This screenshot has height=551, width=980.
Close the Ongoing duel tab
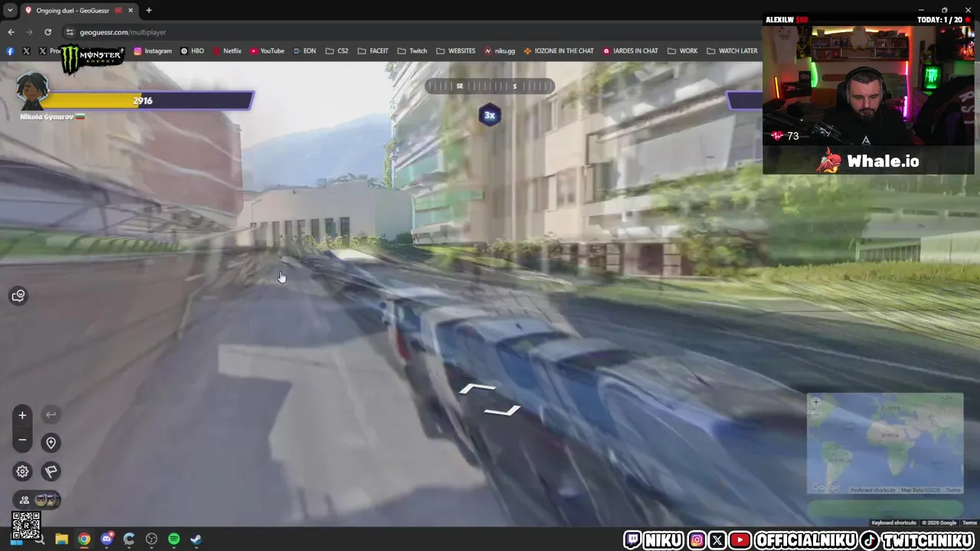[130, 11]
